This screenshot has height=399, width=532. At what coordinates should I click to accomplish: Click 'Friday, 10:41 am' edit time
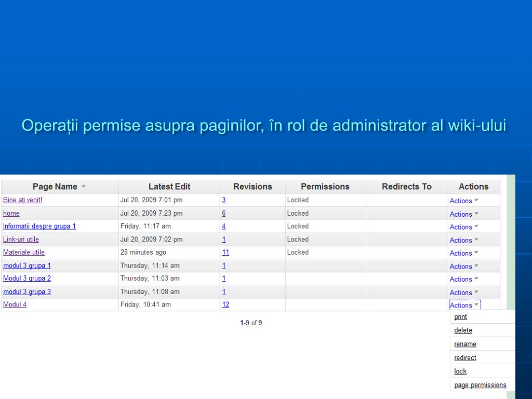click(145, 304)
